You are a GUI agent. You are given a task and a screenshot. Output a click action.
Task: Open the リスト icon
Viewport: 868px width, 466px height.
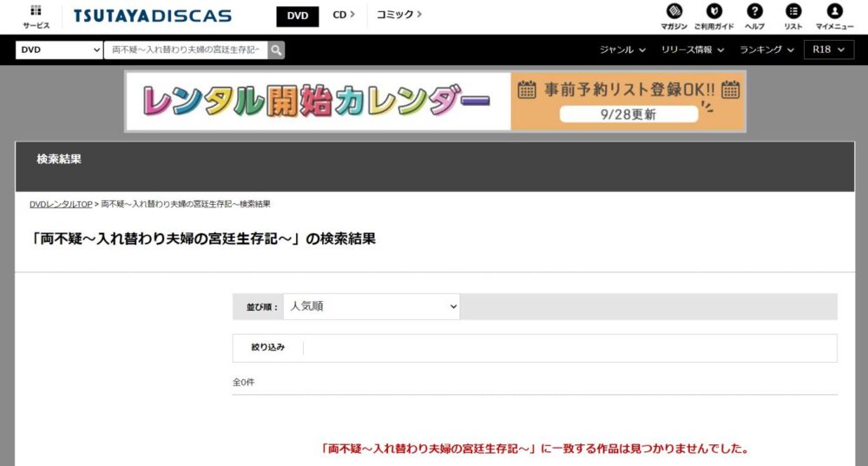pos(793,16)
